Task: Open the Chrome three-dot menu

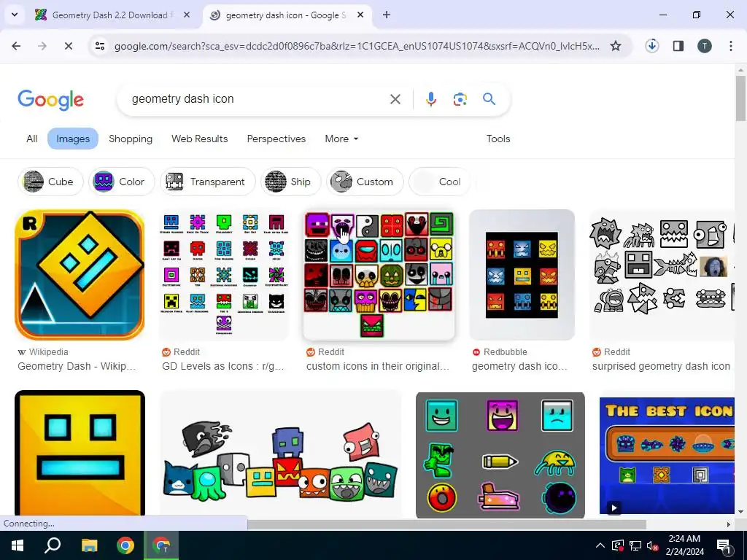Action: (731, 46)
